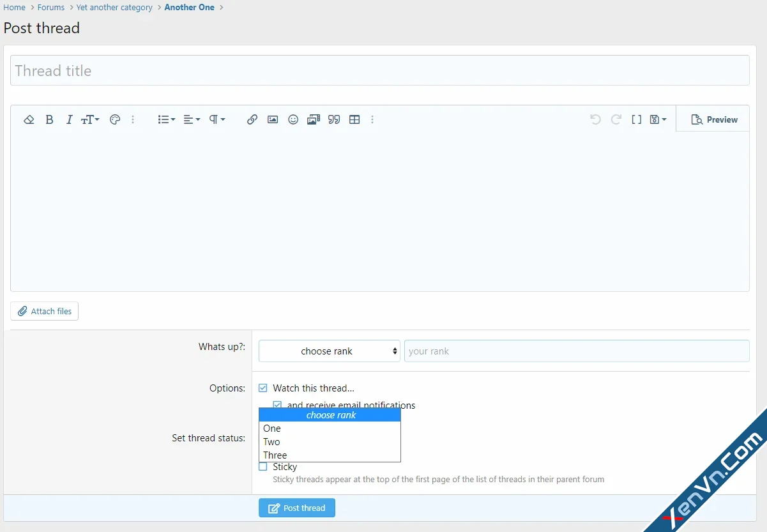
Task: Toggle BB code mode with the brackets icon
Action: [x=636, y=119]
